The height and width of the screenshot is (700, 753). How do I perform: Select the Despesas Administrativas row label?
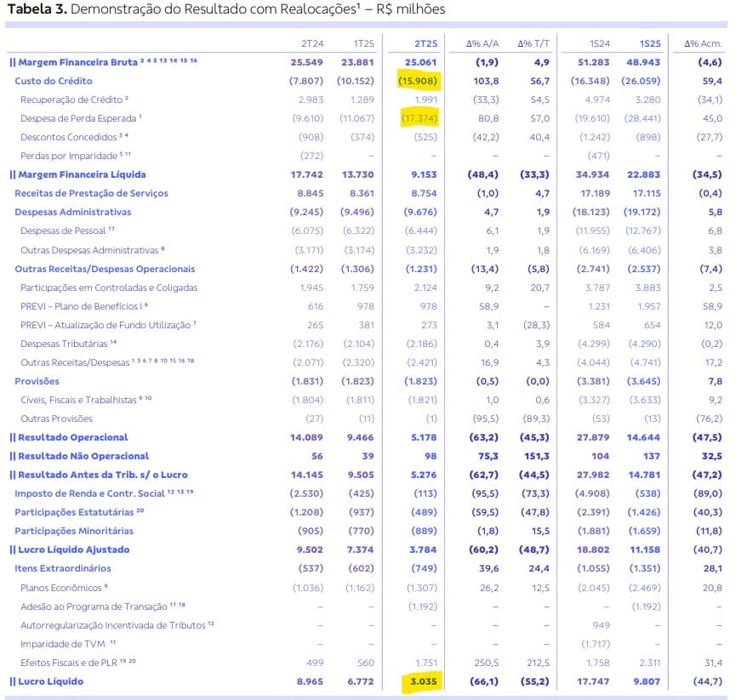pos(72,212)
